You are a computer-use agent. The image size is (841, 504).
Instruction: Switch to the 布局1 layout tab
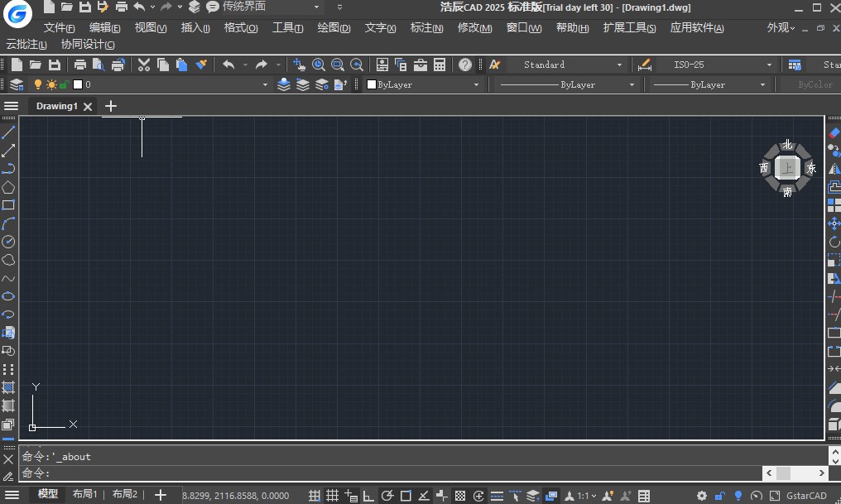point(84,494)
